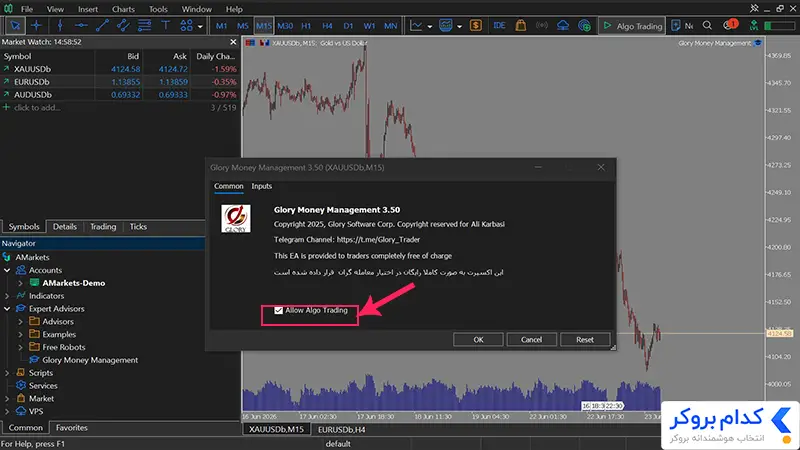Switch chart to M15 timeframe

coord(264,26)
